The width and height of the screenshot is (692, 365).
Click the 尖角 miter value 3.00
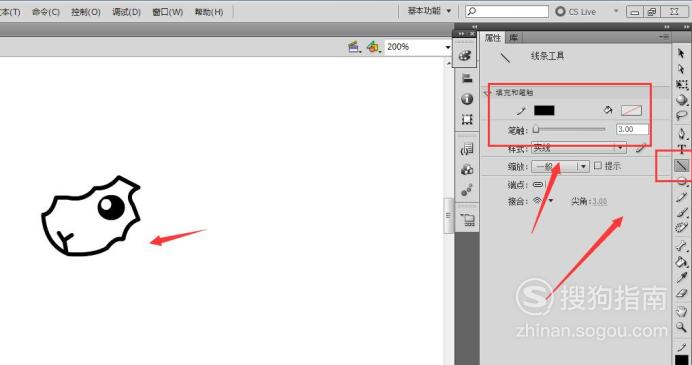(599, 201)
